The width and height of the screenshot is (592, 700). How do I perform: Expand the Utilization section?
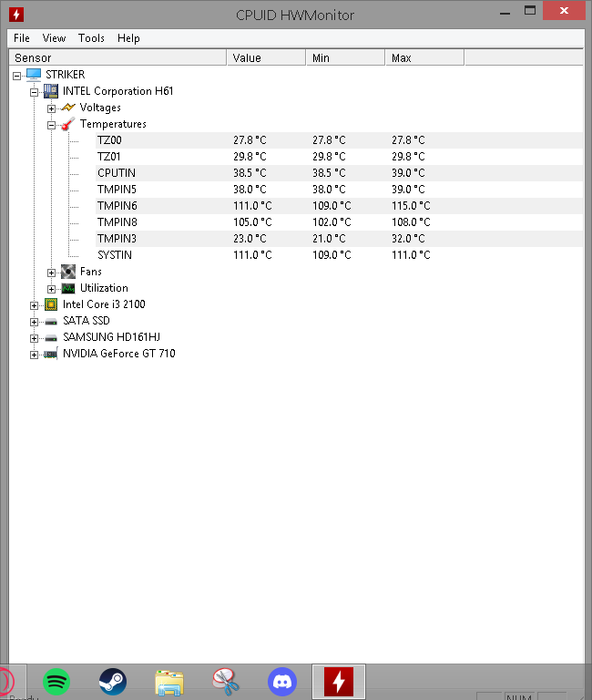coord(51,289)
